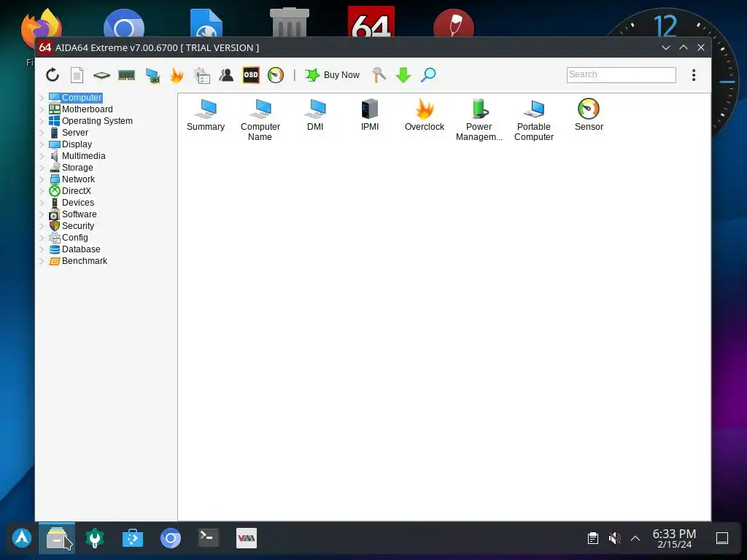The image size is (747, 560).
Task: Expand the Operating System node arrow
Action: click(42, 121)
